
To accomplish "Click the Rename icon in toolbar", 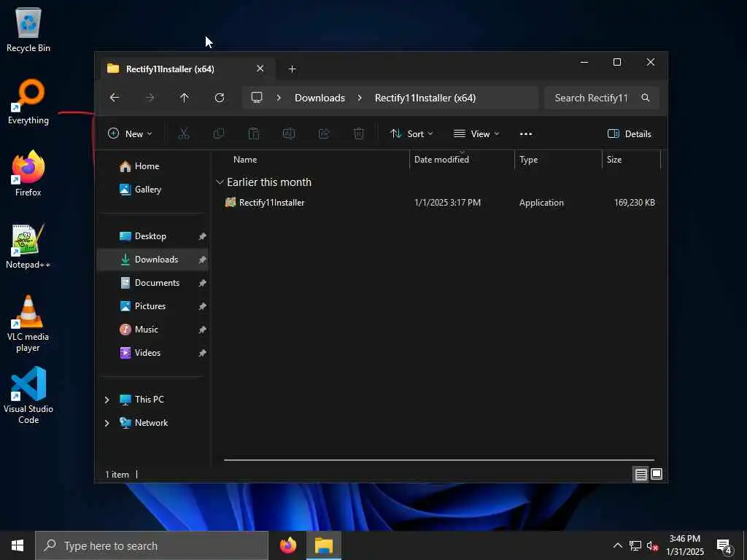I will click(x=289, y=134).
